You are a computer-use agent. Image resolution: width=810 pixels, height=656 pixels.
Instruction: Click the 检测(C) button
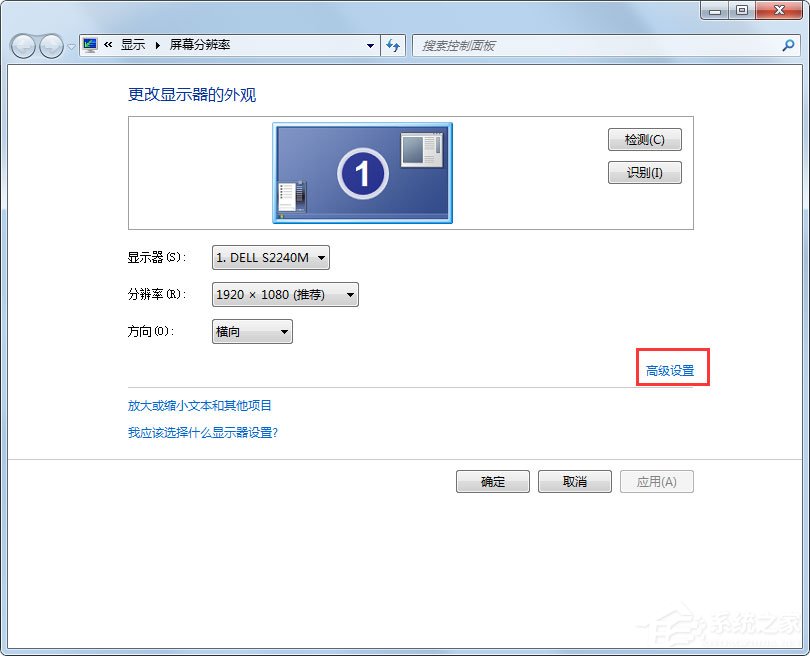click(x=644, y=139)
